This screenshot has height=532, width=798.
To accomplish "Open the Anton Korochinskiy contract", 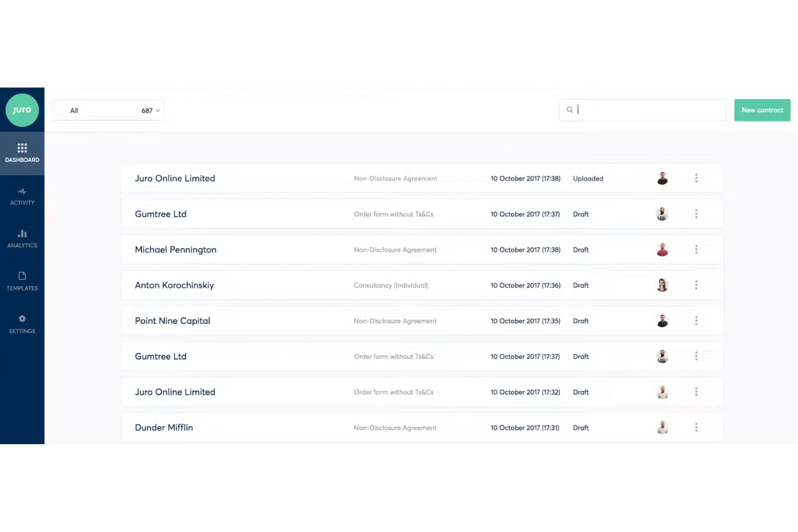I will [174, 285].
